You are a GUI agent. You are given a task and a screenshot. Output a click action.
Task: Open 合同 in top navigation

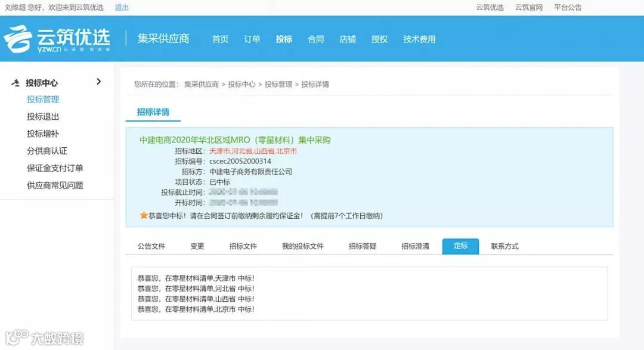[316, 39]
